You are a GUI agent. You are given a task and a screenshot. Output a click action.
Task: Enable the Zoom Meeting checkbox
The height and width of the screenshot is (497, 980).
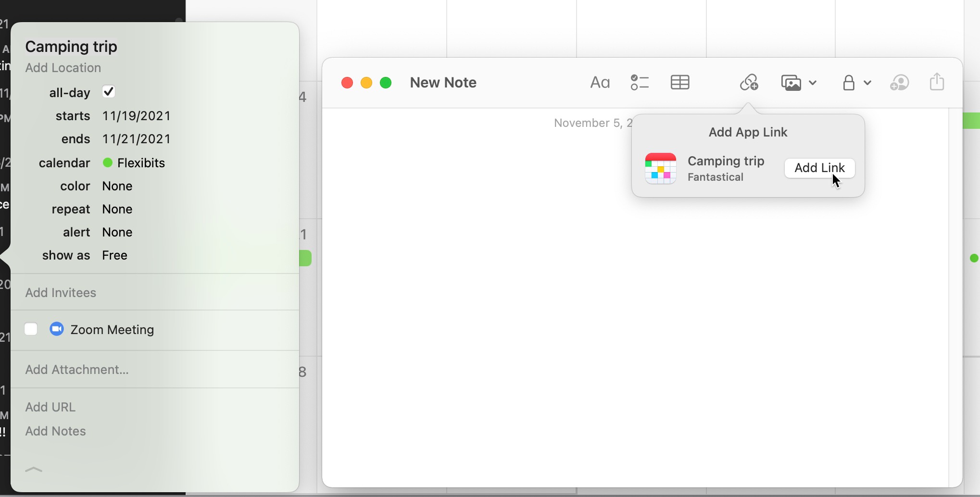coord(31,329)
